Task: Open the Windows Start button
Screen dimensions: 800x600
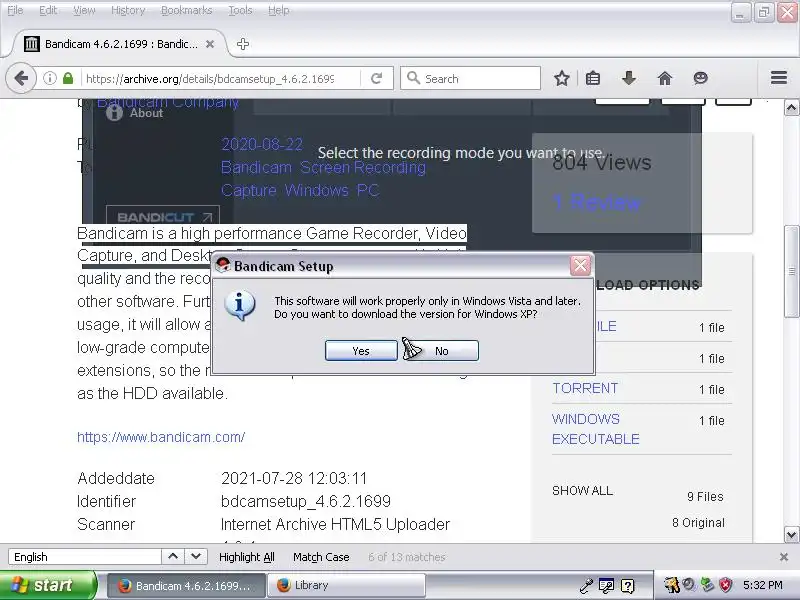Action: click(48, 585)
